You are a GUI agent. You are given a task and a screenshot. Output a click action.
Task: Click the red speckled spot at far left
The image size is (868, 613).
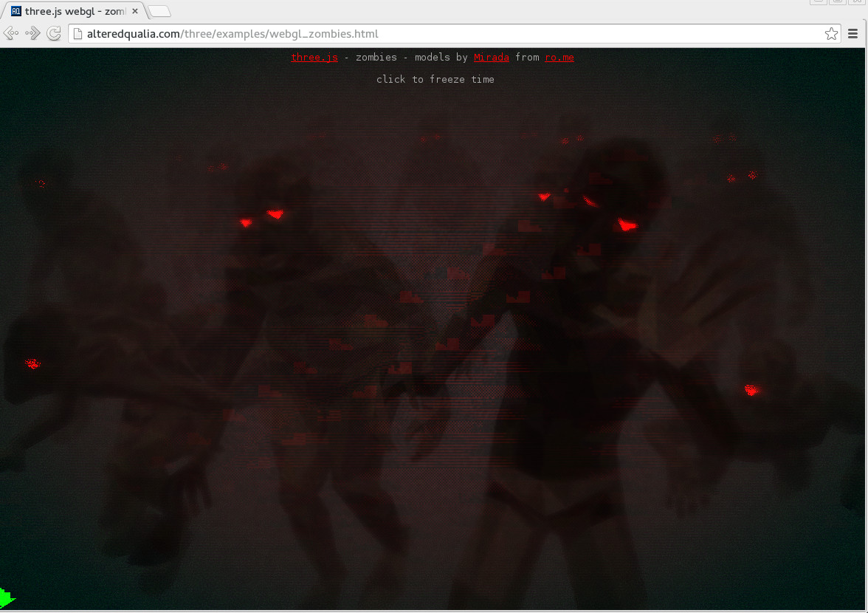click(32, 363)
